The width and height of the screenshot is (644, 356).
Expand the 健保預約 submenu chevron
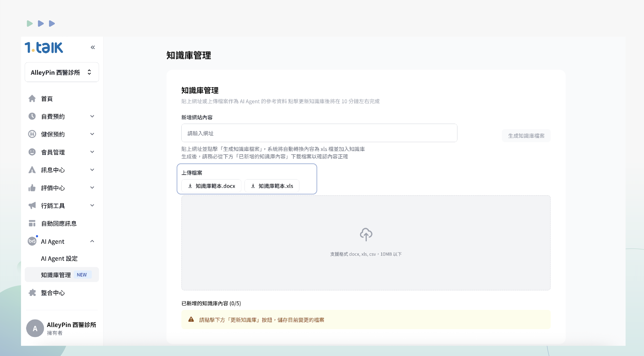click(x=92, y=134)
